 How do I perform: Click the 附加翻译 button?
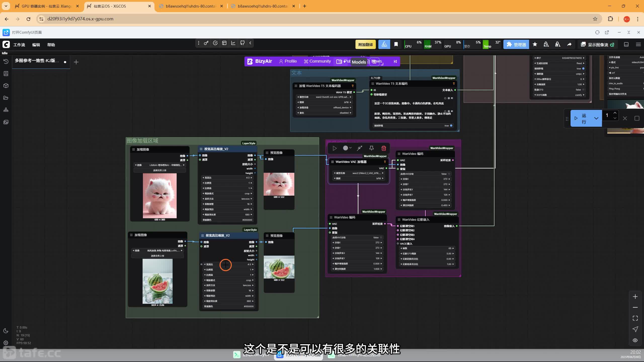(366, 44)
